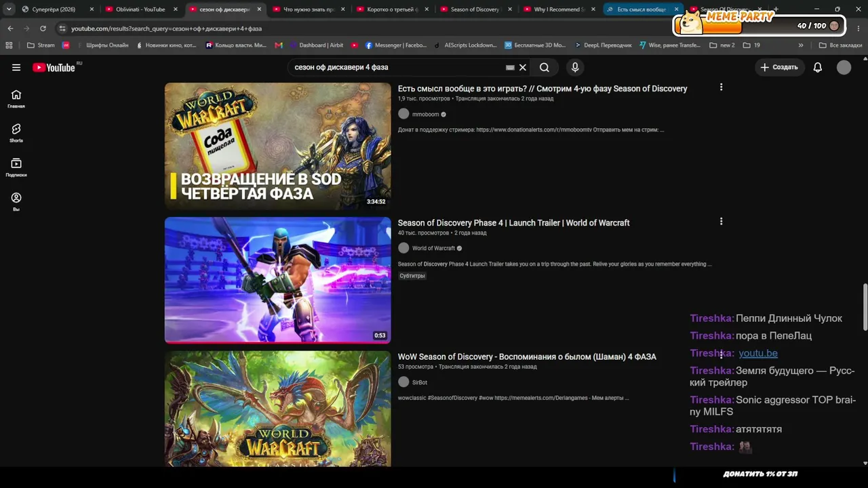
Task: Show the hidden bookmarks overflow chevron
Action: [801, 45]
